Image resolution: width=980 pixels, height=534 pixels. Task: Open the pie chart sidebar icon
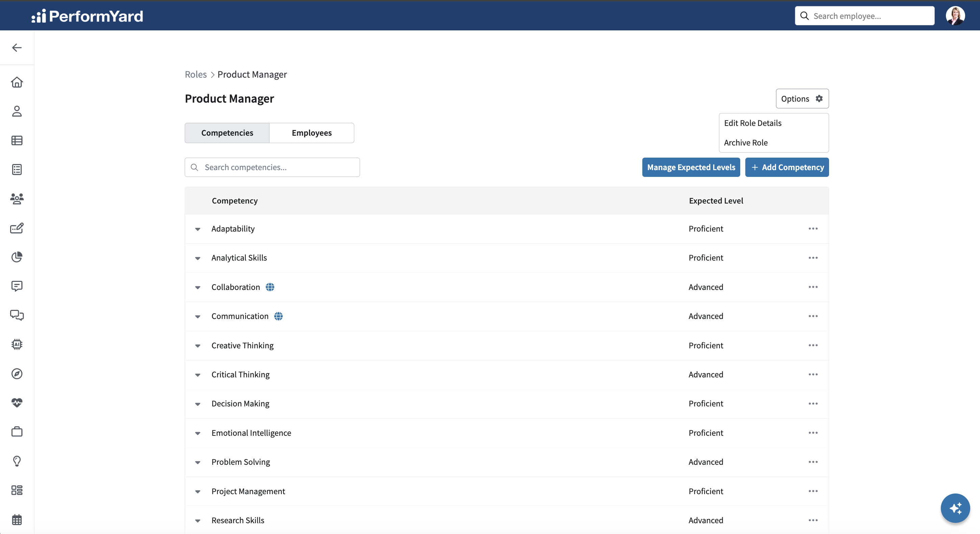tap(17, 257)
